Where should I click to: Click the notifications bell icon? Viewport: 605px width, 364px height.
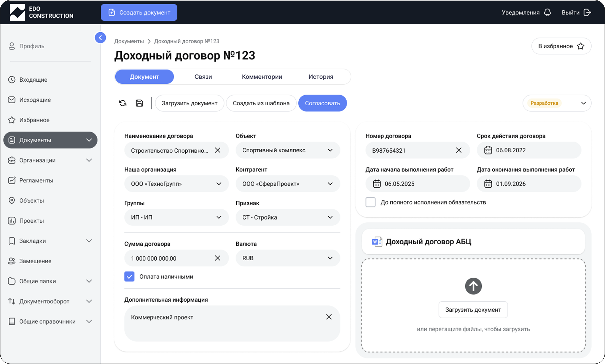tap(547, 12)
